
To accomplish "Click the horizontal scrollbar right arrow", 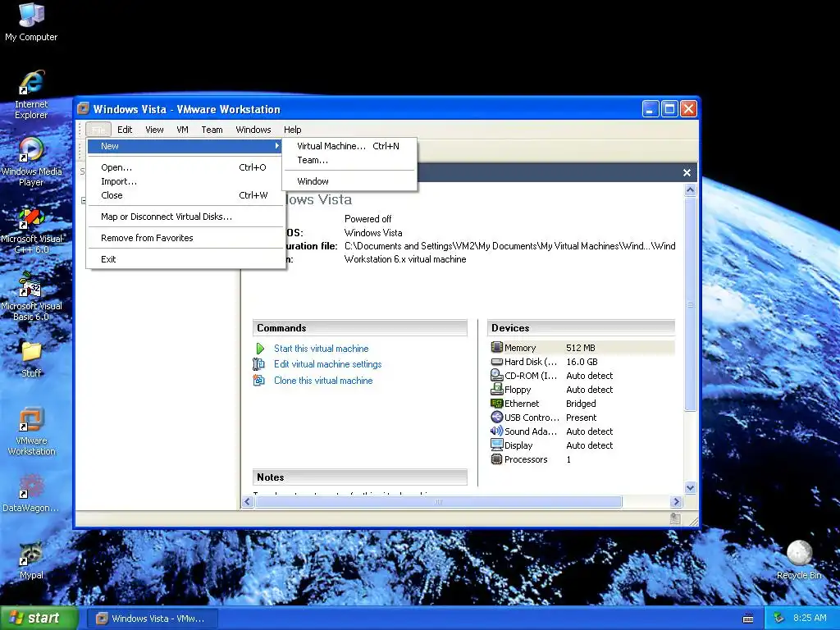I will point(676,501).
